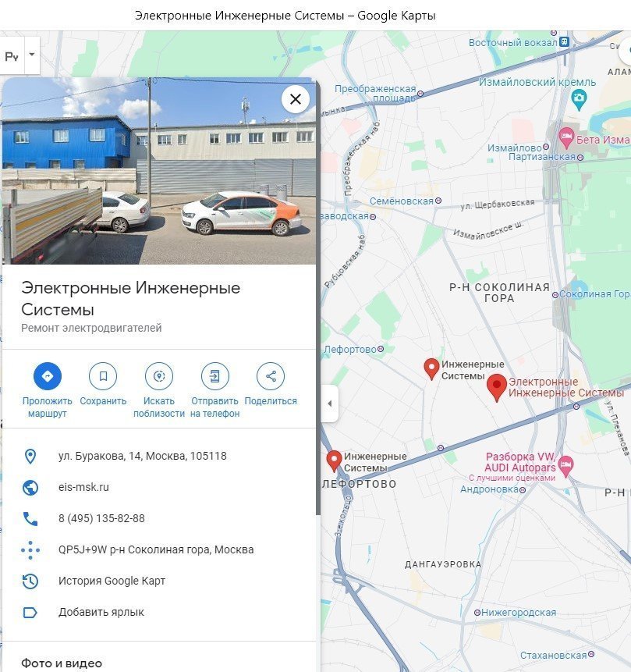The height and width of the screenshot is (672, 631).
Task: Collapse the side panel with arrow tab
Action: click(329, 404)
